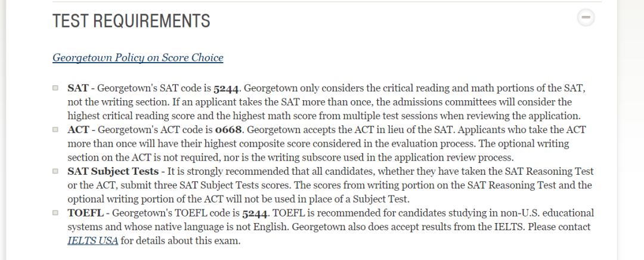Click the bold SAT code 5244 in SAT paragraph
The height and width of the screenshot is (260, 644).
coord(226,88)
